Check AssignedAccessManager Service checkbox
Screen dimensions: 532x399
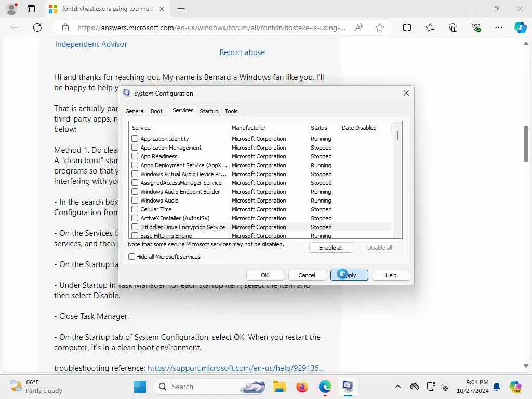pos(135,182)
